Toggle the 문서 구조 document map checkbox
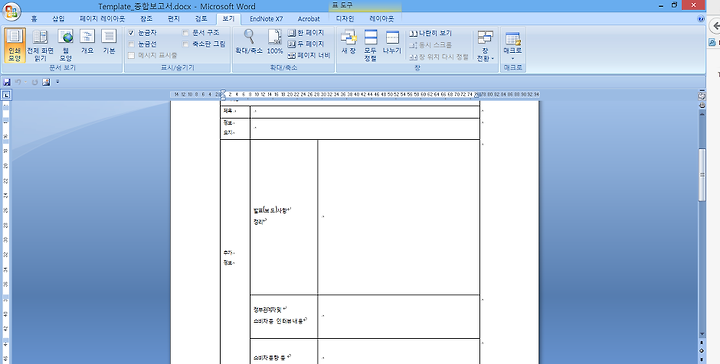720x364 pixels. click(x=186, y=33)
